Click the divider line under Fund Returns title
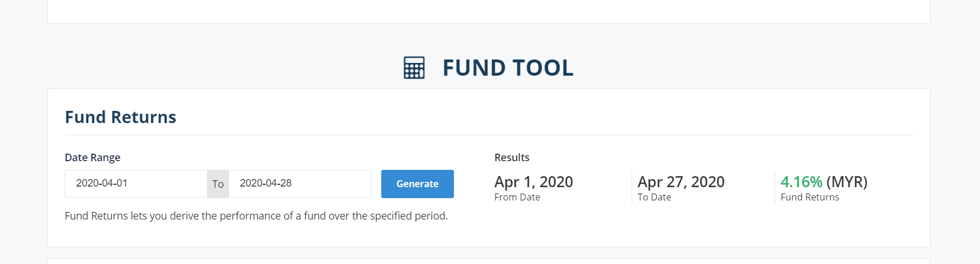This screenshot has width=980, height=264. [489, 135]
